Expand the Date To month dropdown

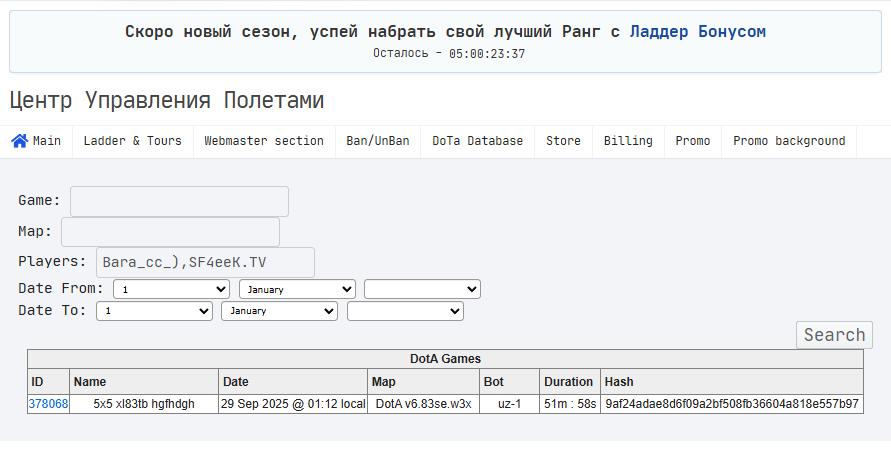[279, 311]
